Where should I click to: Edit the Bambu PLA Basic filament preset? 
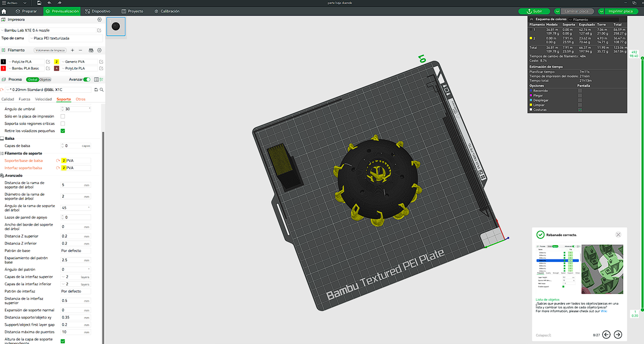click(48, 68)
